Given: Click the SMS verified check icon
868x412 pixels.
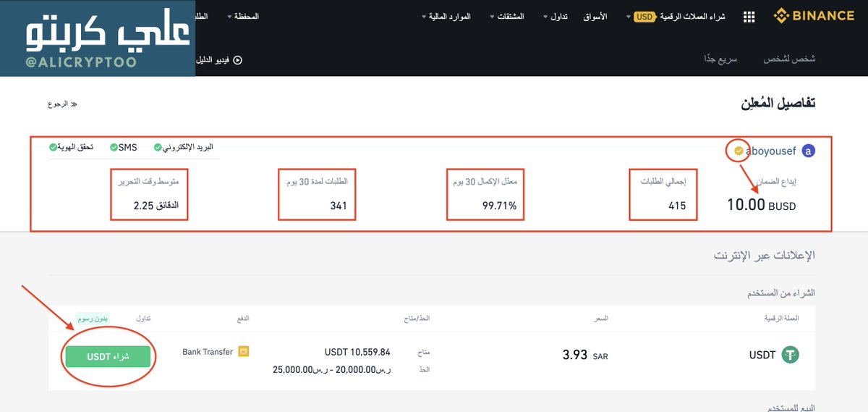Looking at the screenshot, I should [114, 148].
